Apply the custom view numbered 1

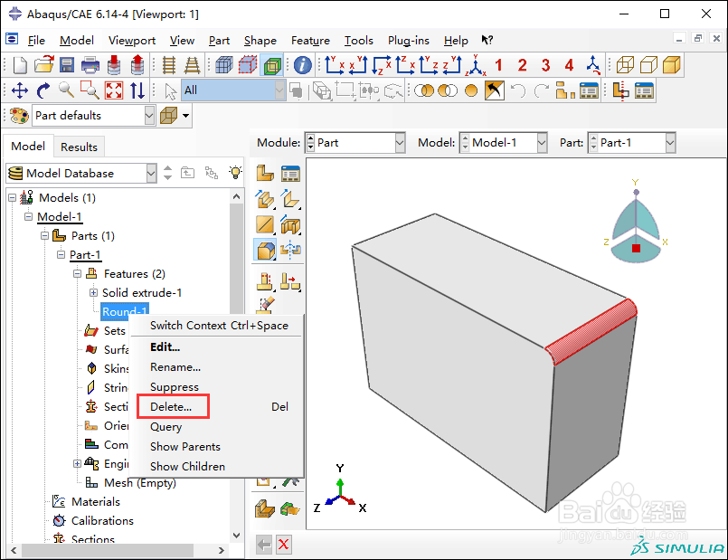(498, 65)
